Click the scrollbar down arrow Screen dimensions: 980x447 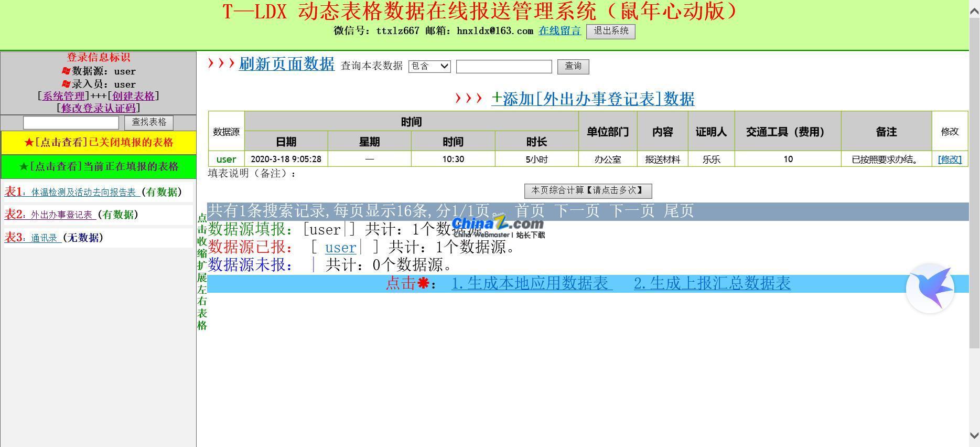coord(974,435)
